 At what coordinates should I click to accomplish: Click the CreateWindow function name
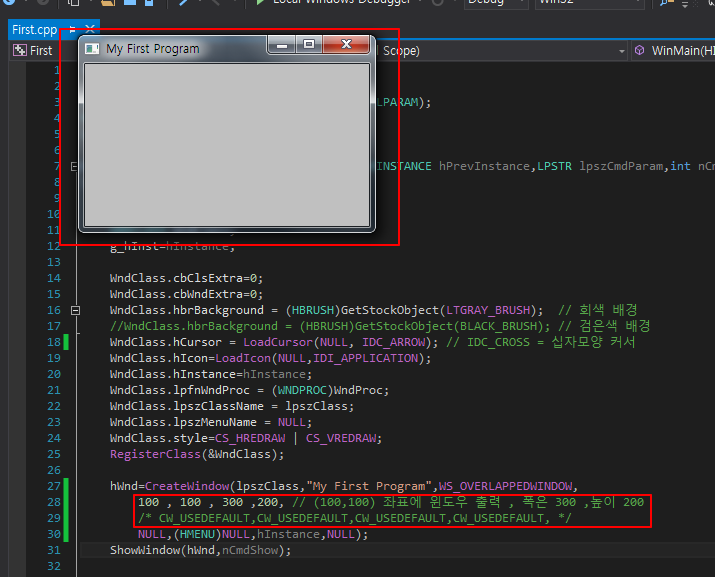pos(187,486)
